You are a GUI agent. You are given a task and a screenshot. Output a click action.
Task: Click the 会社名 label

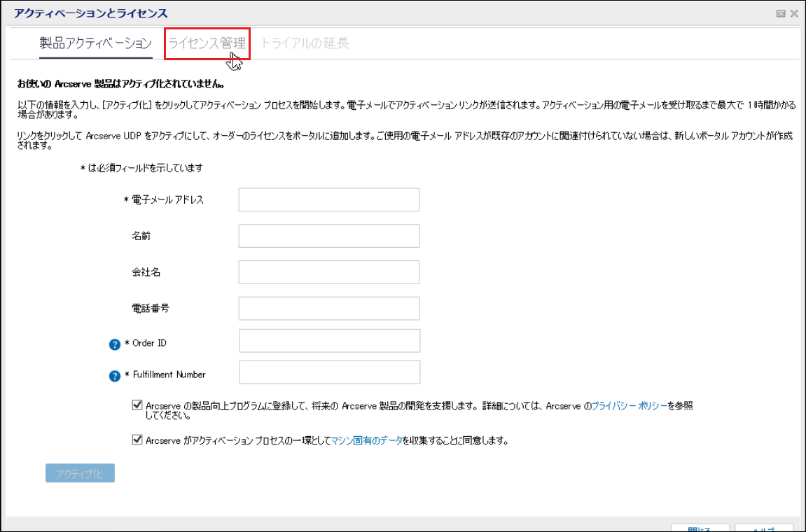146,272
